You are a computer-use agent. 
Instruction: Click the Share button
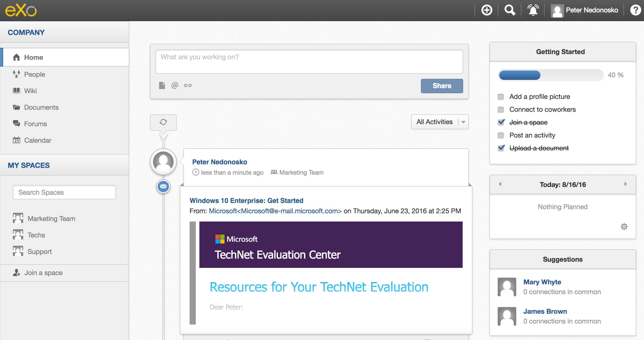pyautogui.click(x=442, y=86)
